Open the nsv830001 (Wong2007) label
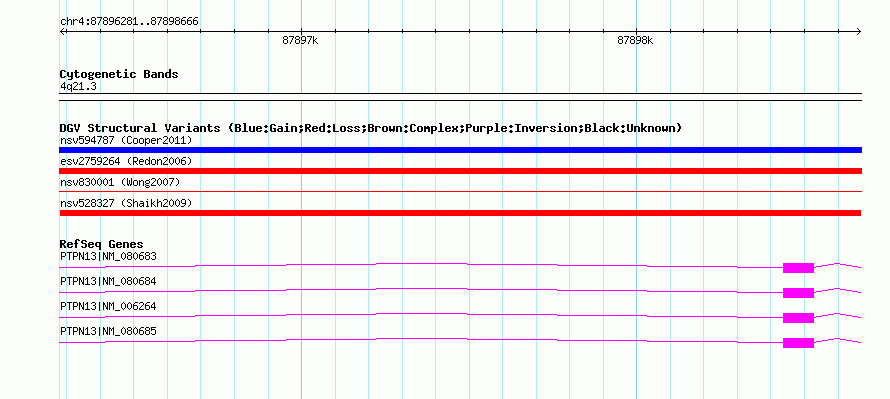 point(120,182)
